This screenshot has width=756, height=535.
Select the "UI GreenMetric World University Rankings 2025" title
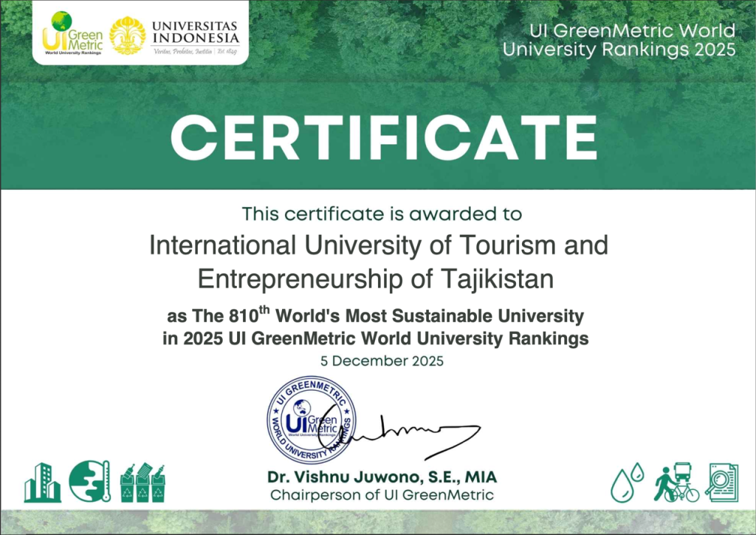[619, 40]
